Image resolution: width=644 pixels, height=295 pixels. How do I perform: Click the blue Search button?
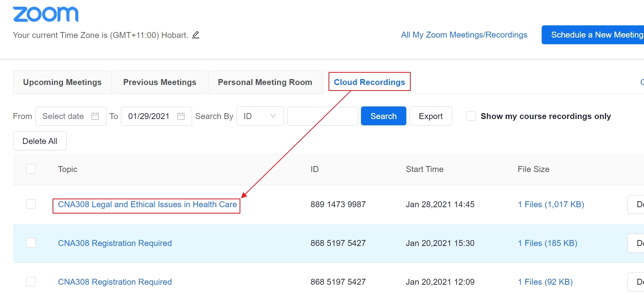[383, 116]
